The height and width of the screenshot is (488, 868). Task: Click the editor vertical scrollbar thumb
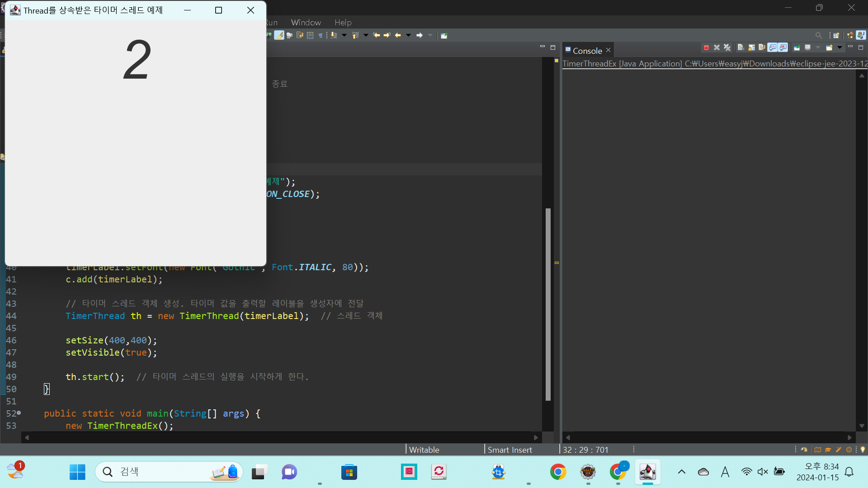point(548,304)
